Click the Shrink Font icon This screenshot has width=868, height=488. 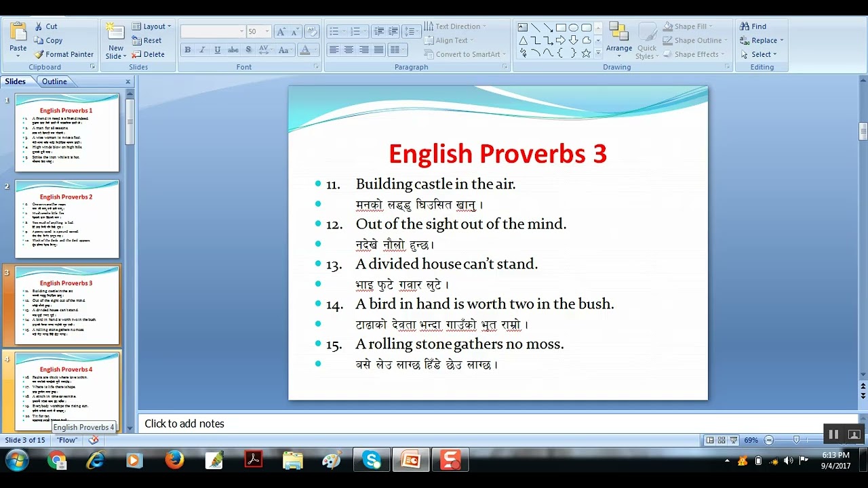point(295,32)
